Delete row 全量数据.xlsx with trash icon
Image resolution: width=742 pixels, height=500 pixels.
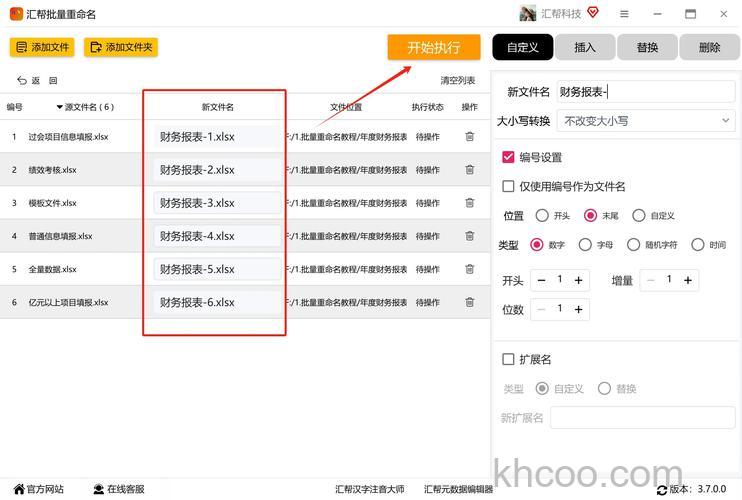point(469,269)
